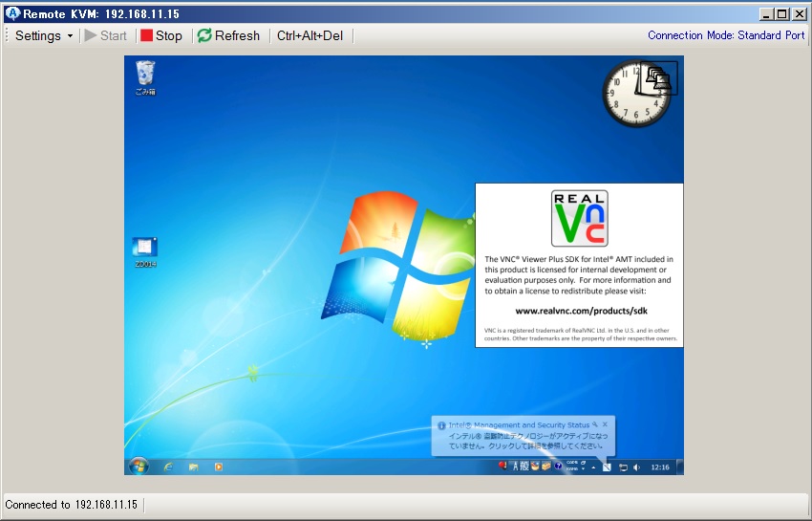Image resolution: width=812 pixels, height=521 pixels.
Task: Click the IME input mode 'A' icon
Action: (516, 467)
